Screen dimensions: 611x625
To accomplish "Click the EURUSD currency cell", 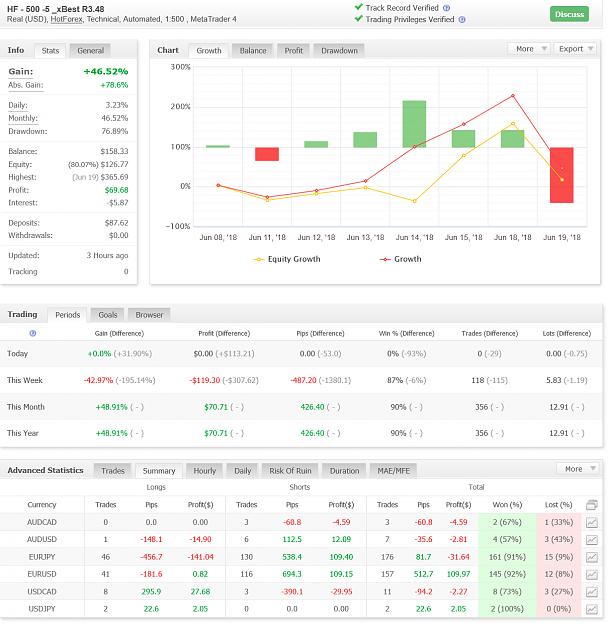I will tap(42, 574).
